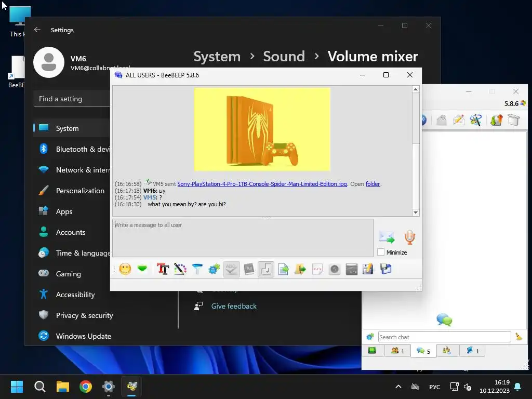Click into the Write a message field

(243, 237)
